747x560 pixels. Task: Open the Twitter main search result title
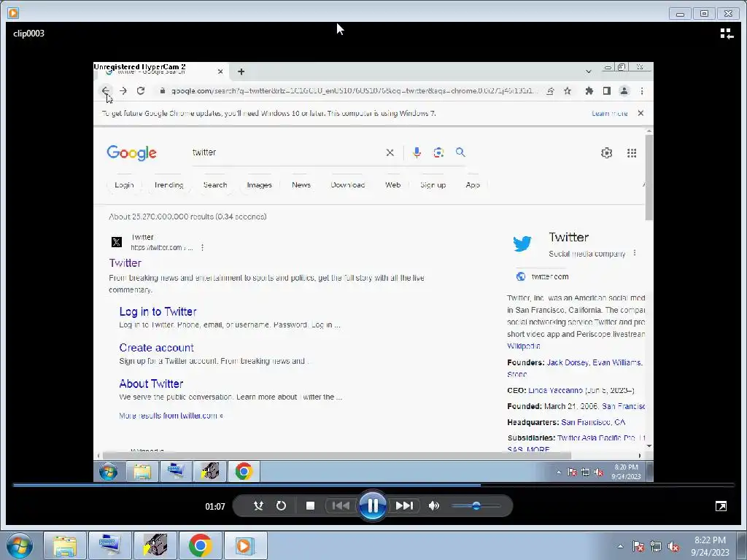click(125, 262)
